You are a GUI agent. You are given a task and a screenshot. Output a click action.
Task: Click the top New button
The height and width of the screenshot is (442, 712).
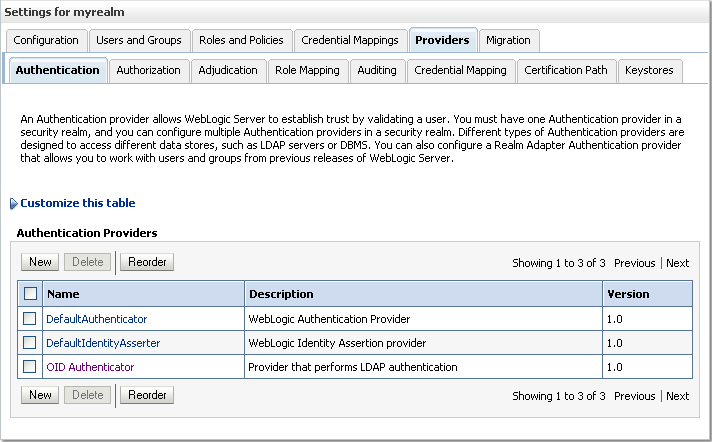(x=40, y=262)
